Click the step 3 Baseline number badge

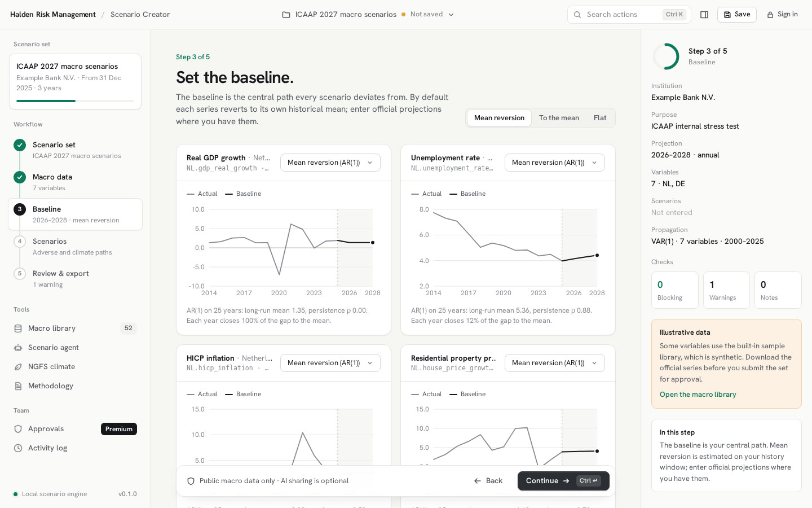tap(20, 209)
